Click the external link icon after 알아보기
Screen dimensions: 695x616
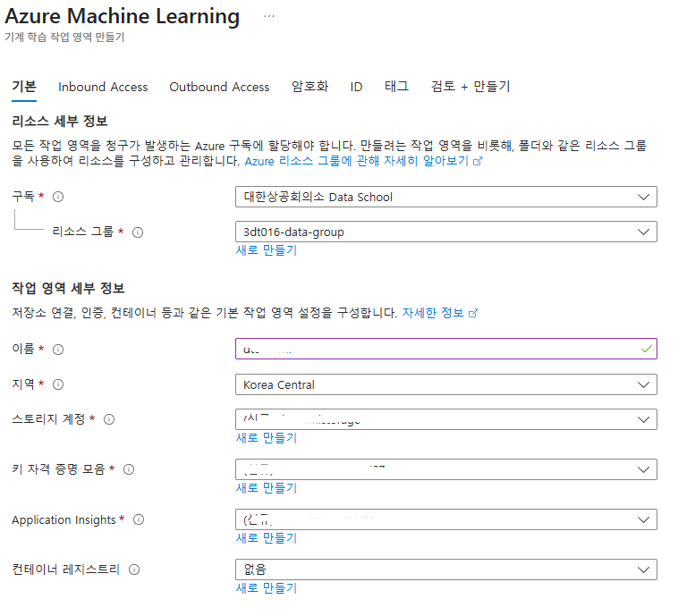tap(478, 161)
